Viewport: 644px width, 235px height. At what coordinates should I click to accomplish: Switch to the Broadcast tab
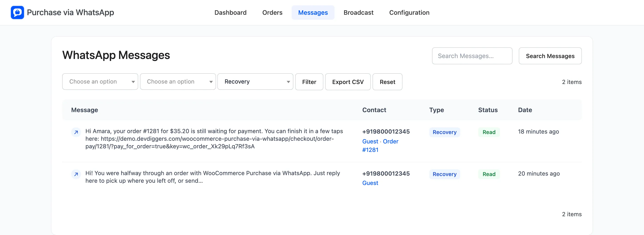358,13
